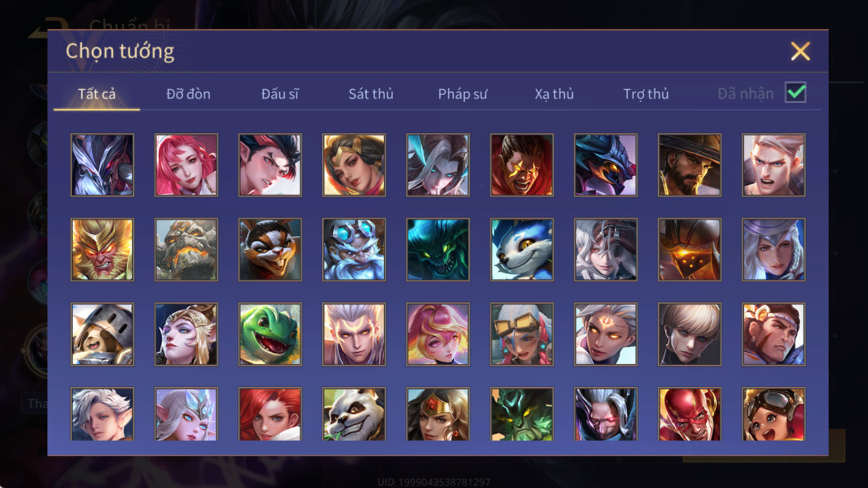Close the Chọn tướng dialog
This screenshot has width=868, height=488.
pyautogui.click(x=800, y=51)
